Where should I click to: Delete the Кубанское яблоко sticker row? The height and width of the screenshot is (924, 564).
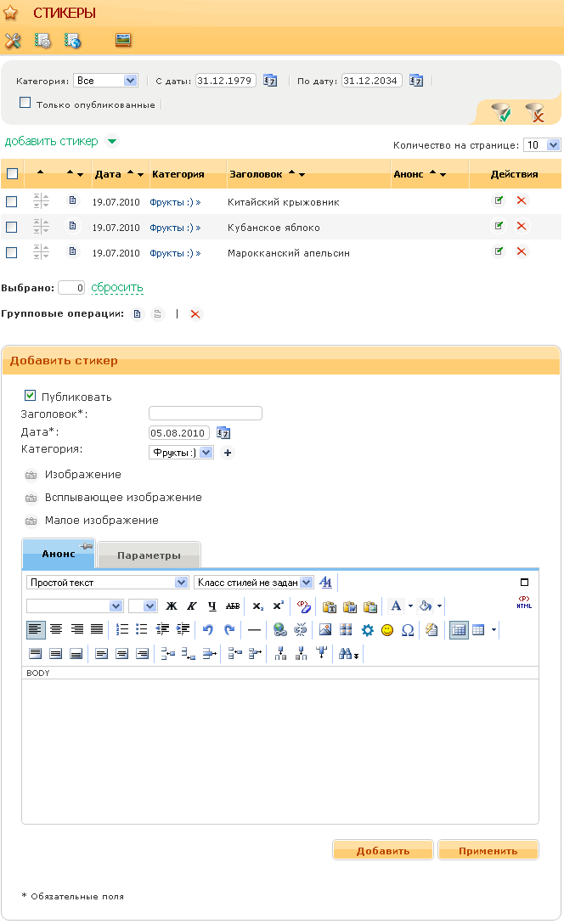[x=522, y=227]
